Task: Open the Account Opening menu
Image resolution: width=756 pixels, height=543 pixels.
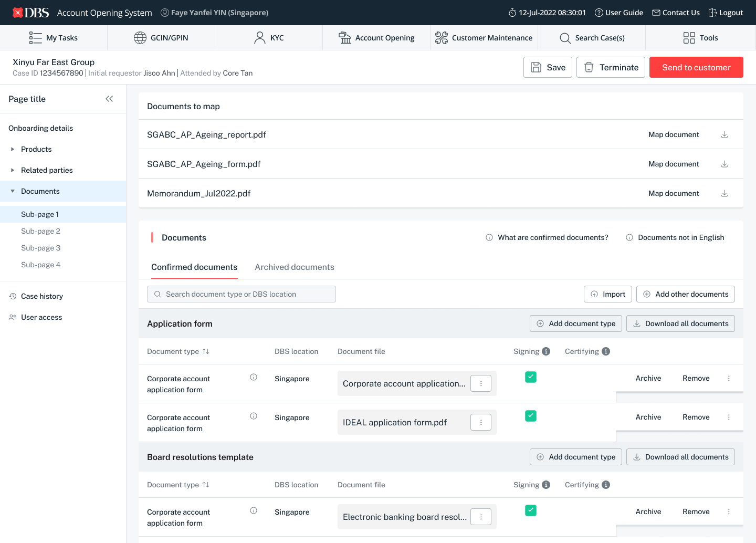Action: pyautogui.click(x=376, y=38)
